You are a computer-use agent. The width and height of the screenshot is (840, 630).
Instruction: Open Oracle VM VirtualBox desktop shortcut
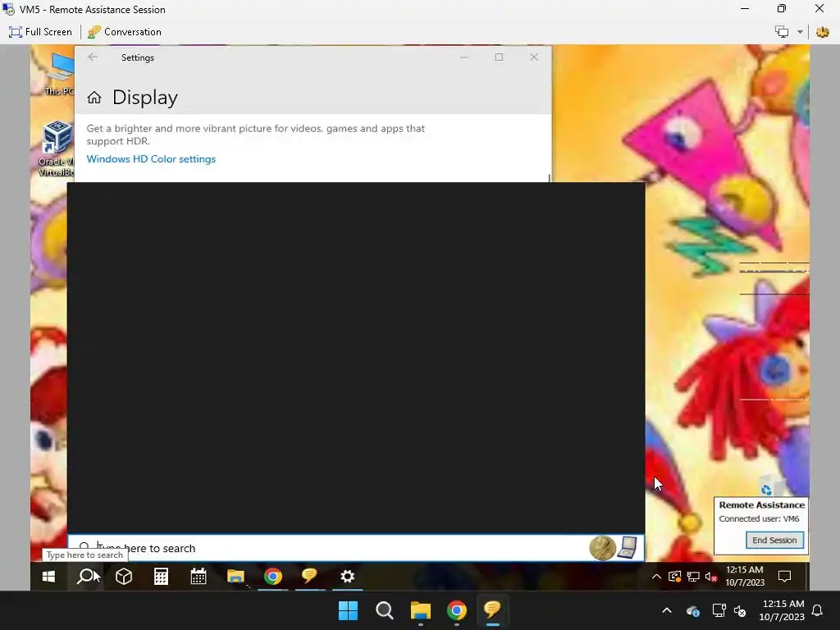pos(57,149)
